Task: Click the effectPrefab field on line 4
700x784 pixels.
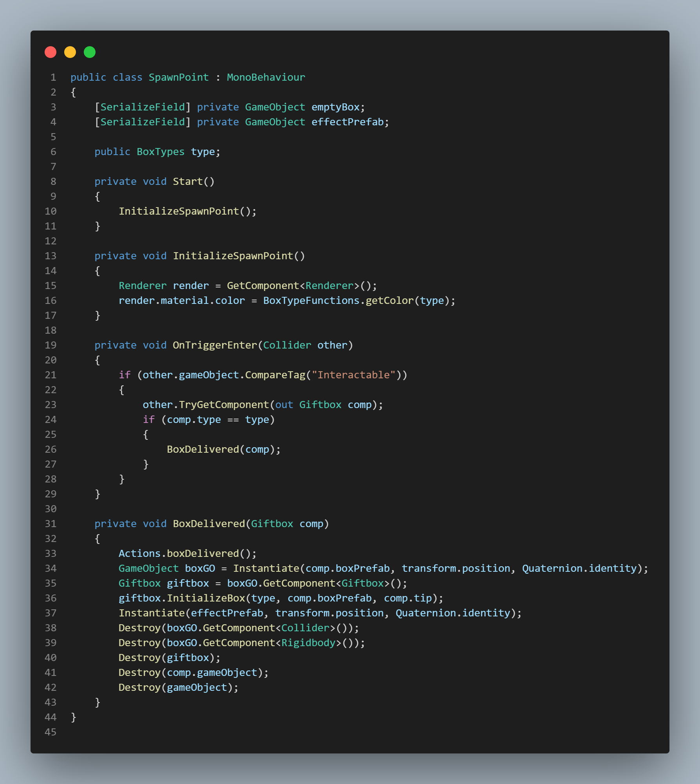Action: 347,122
